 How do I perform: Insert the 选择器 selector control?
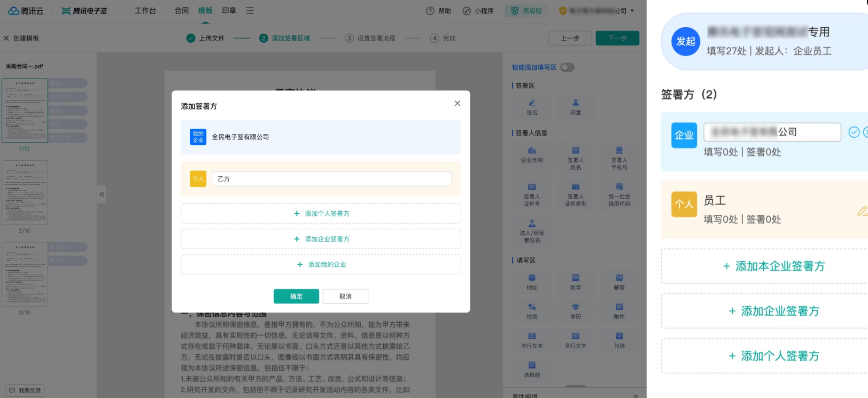(x=532, y=369)
